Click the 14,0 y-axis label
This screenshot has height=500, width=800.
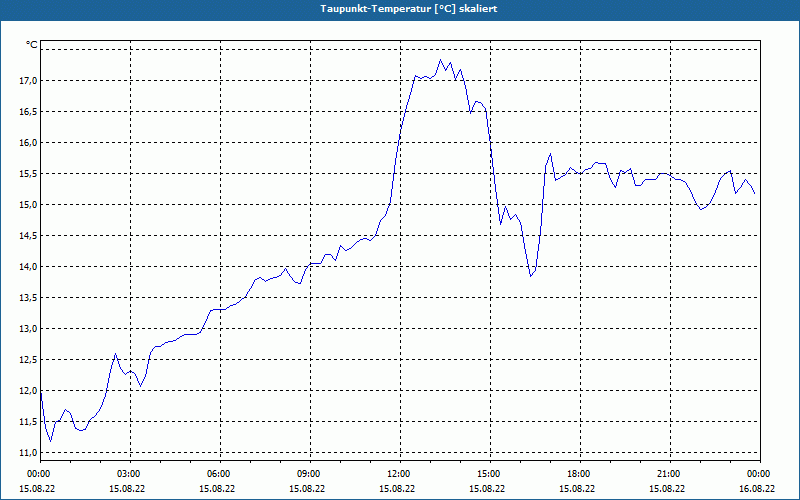(x=29, y=266)
